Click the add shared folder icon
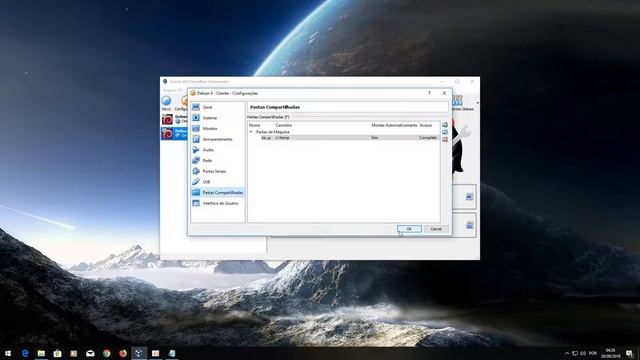Screen dimensions: 640x360 click(x=445, y=125)
